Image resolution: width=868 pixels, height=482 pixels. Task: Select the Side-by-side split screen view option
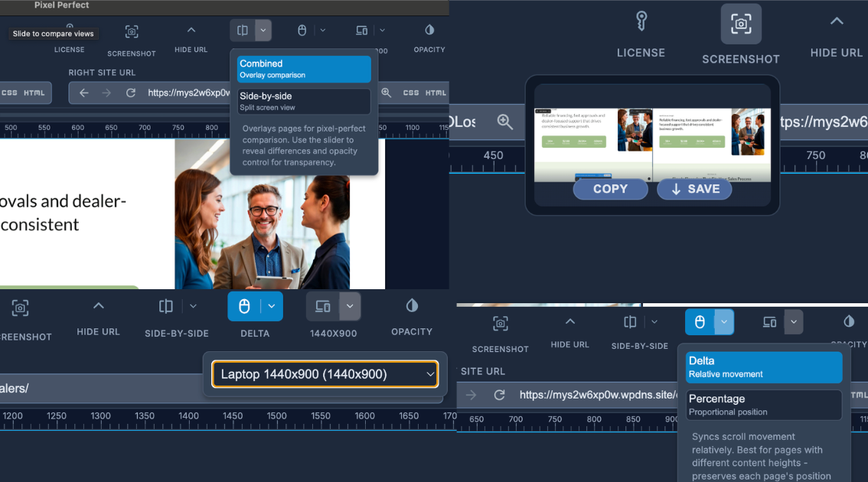point(302,101)
